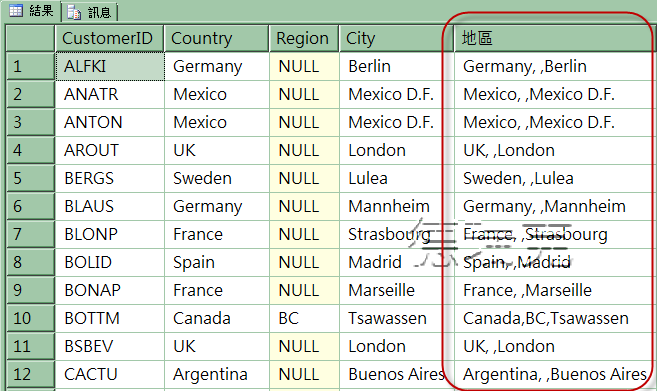
Task: Select row header number 11
Action: pyautogui.click(x=30, y=347)
